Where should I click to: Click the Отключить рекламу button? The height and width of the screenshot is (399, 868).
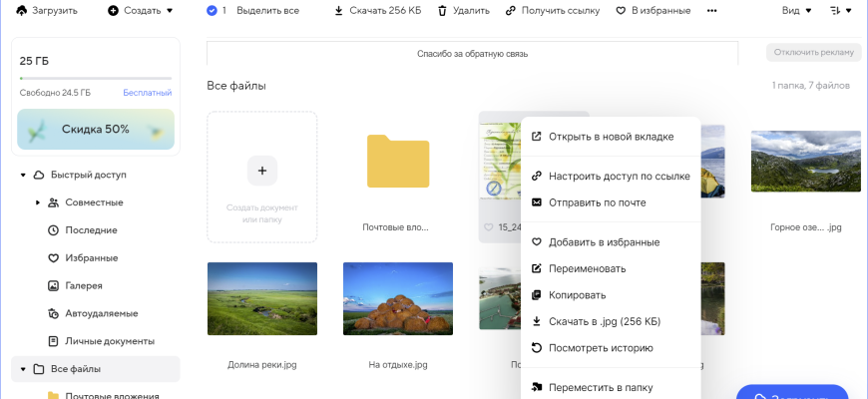pyautogui.click(x=812, y=53)
